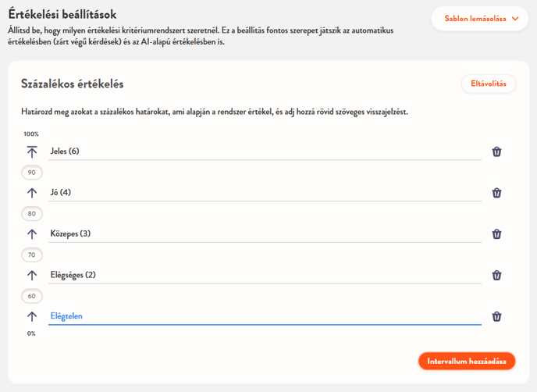Focus the Jeles (6) text field
Viewport: 537px width, 392px height.
tap(264, 151)
